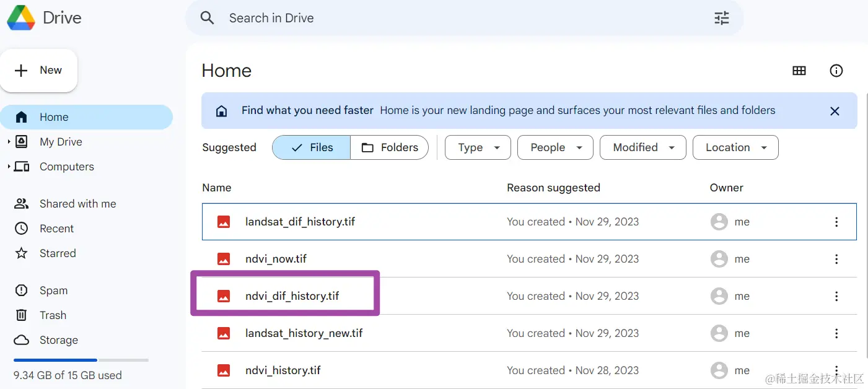Click Nov 28, 2023 reason for ndvi_history.tif

click(x=572, y=370)
